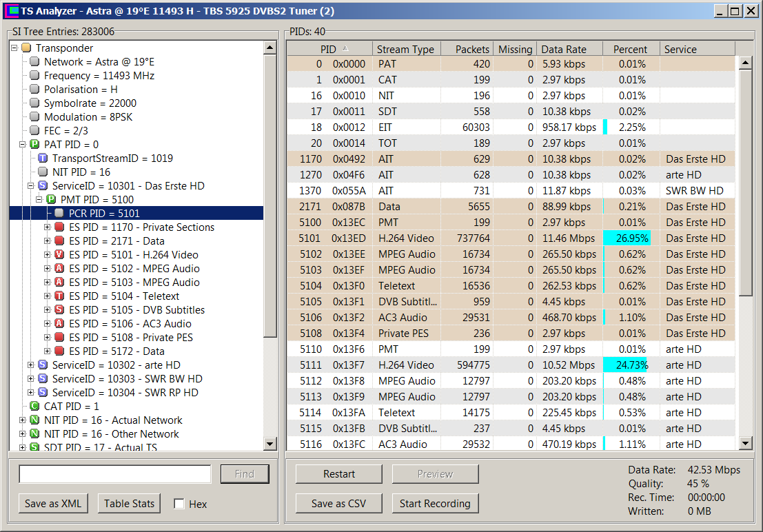Image resolution: width=763 pixels, height=532 pixels.
Task: Click the green CAT PID = 1 icon
Action: click(34, 407)
